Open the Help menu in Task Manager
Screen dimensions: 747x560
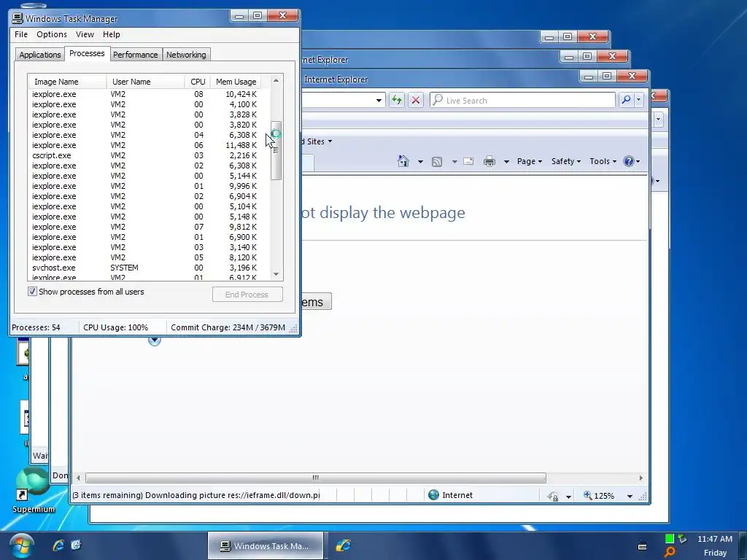pos(112,34)
